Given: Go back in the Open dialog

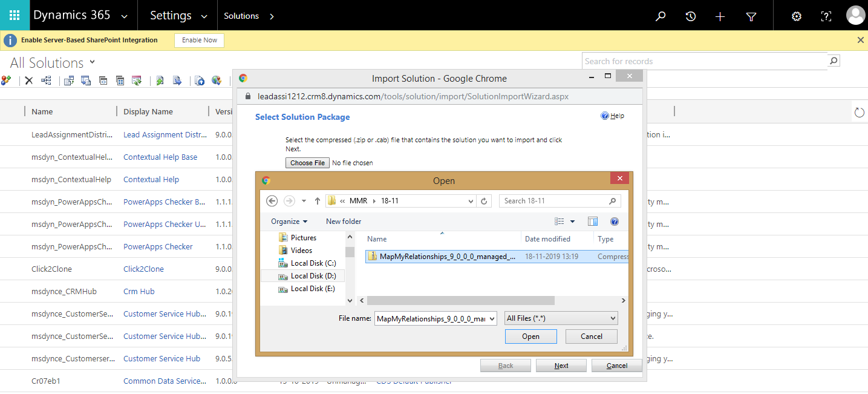Looking at the screenshot, I should pyautogui.click(x=272, y=201).
